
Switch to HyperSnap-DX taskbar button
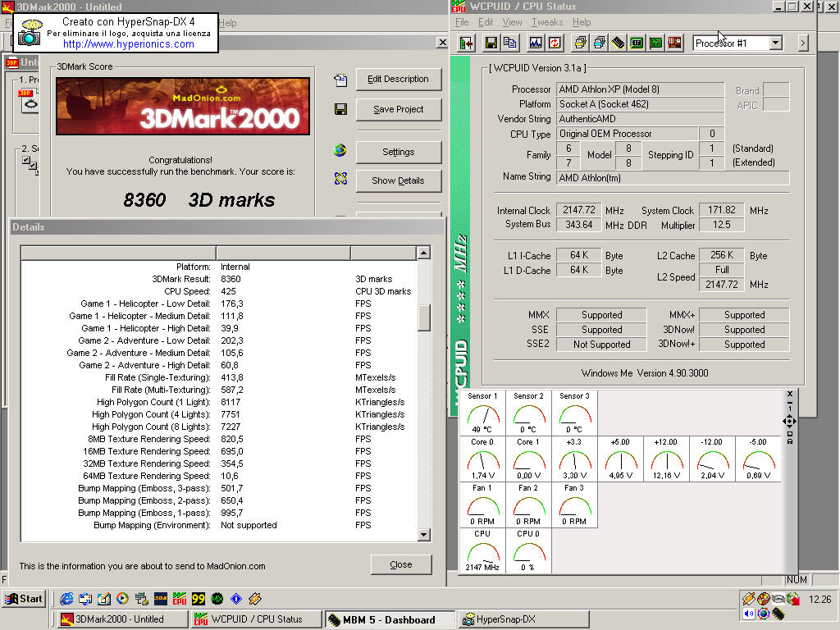coord(524,619)
